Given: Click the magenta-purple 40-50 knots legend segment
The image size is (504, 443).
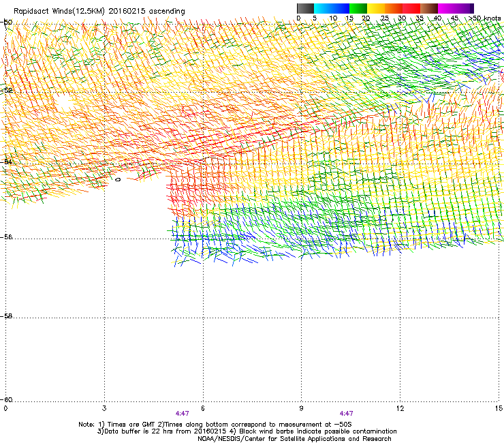Looking at the screenshot, I should (456, 8).
